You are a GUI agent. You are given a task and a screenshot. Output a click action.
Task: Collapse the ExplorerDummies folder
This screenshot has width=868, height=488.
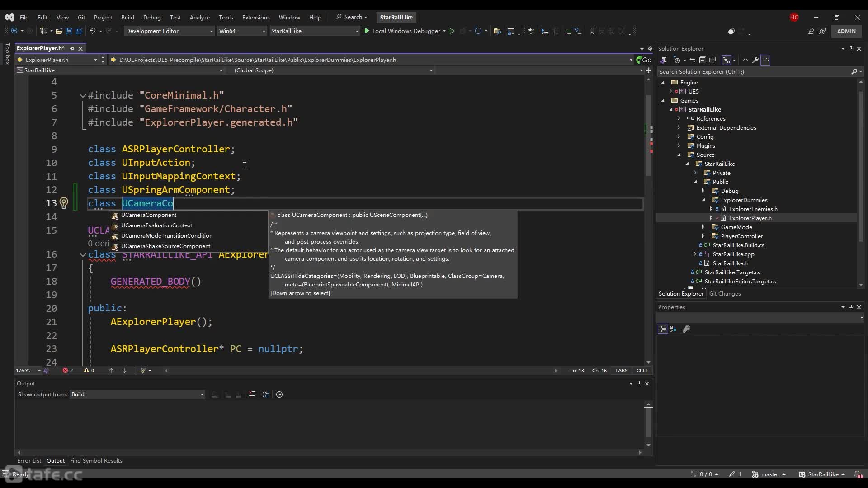tap(703, 200)
